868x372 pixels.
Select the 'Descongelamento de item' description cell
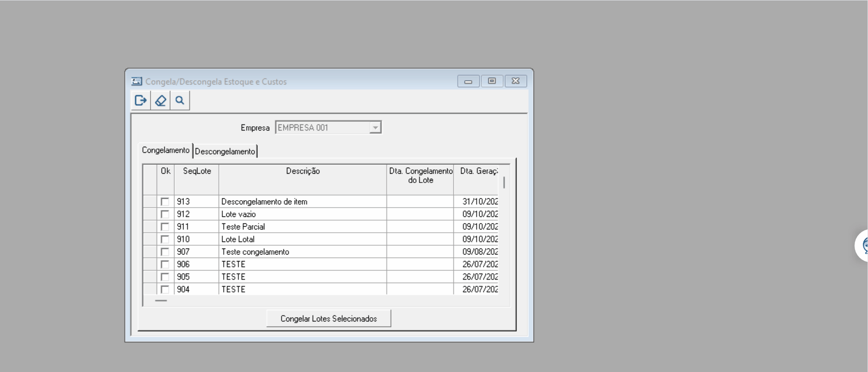pyautogui.click(x=303, y=202)
